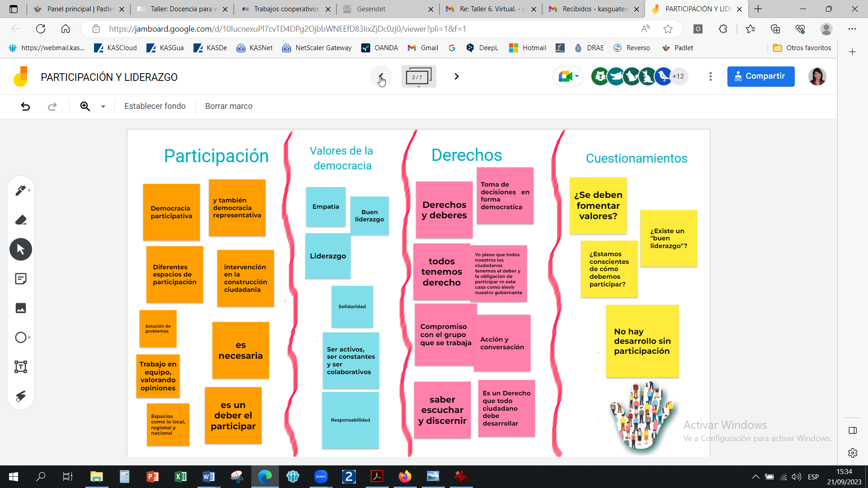Switch to the Trabajos cooperativos tab
This screenshot has height=488, width=868.
coord(286,9)
